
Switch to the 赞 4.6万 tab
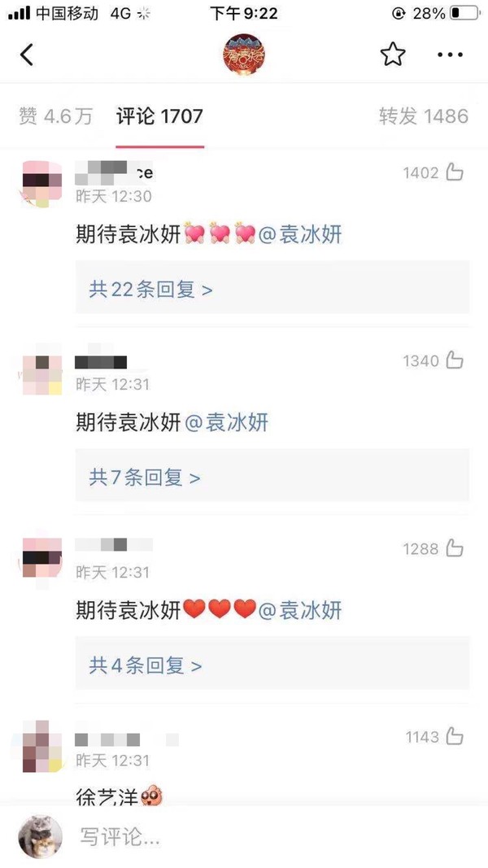55,116
